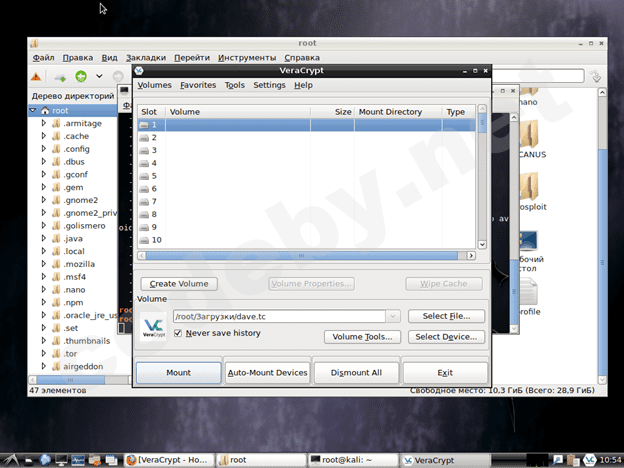The height and width of the screenshot is (468, 624).
Task: Open the system monitor icon on taskbar
Action: click(x=78, y=460)
